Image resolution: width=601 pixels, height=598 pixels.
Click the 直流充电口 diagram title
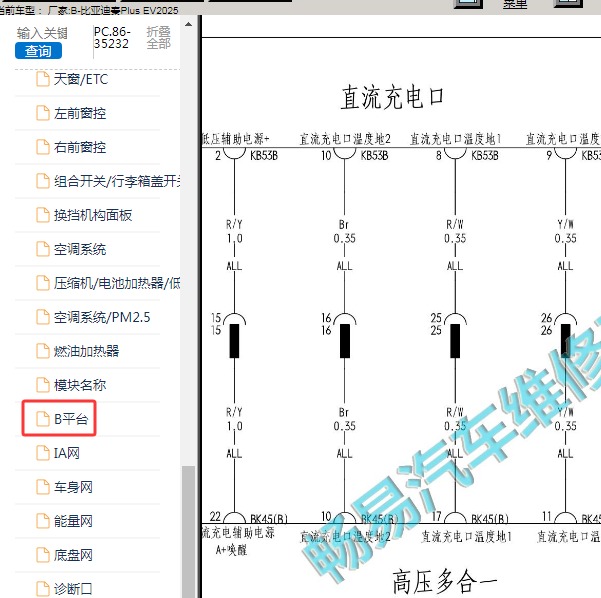tap(392, 97)
